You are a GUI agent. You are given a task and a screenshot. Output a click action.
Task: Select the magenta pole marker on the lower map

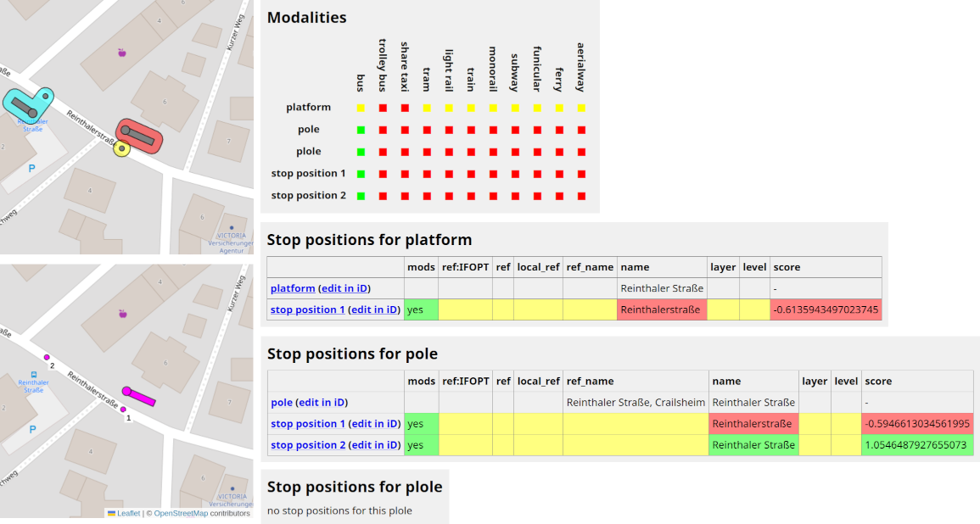(x=139, y=396)
